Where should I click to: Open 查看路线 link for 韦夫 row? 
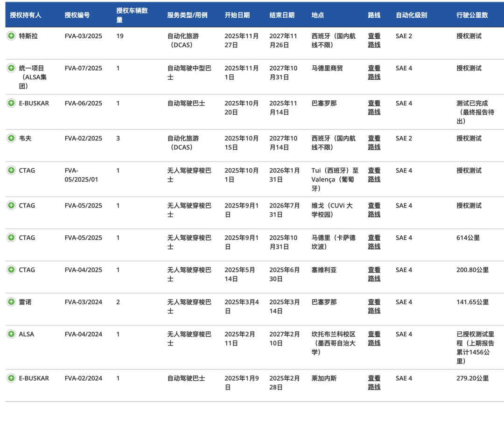pyautogui.click(x=374, y=143)
